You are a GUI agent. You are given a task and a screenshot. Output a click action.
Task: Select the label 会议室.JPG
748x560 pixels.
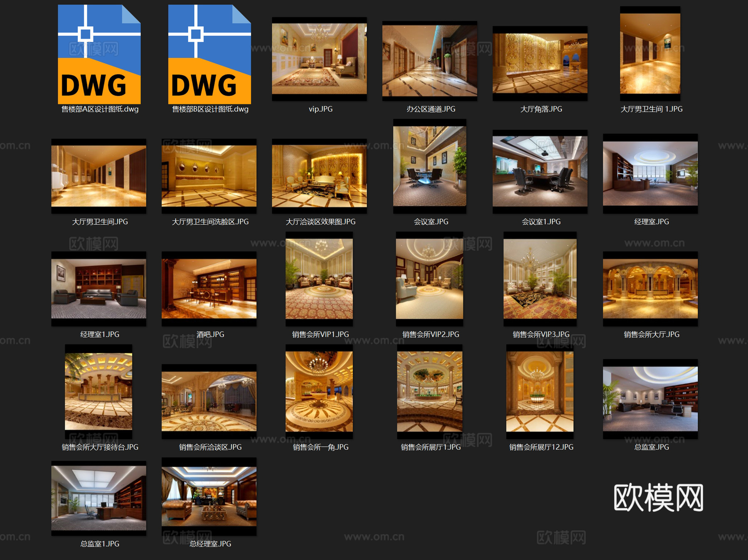pyautogui.click(x=431, y=222)
